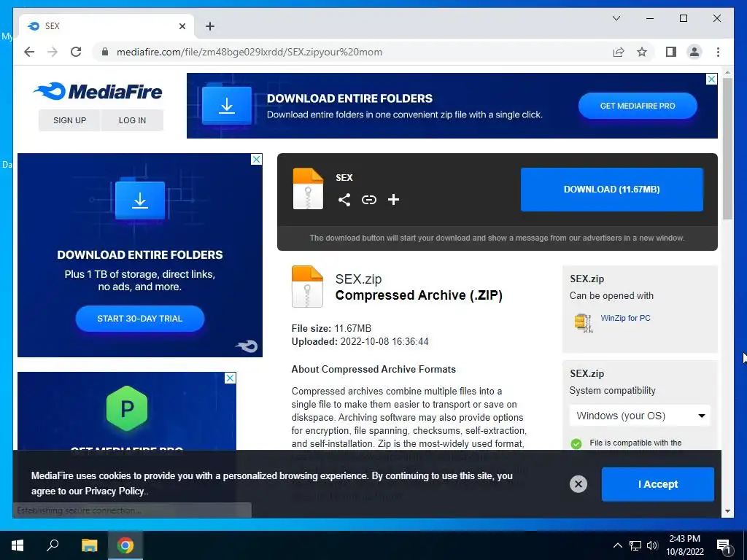
Task: Click 'About Compressed Archive Formats' heading
Action: 373,369
